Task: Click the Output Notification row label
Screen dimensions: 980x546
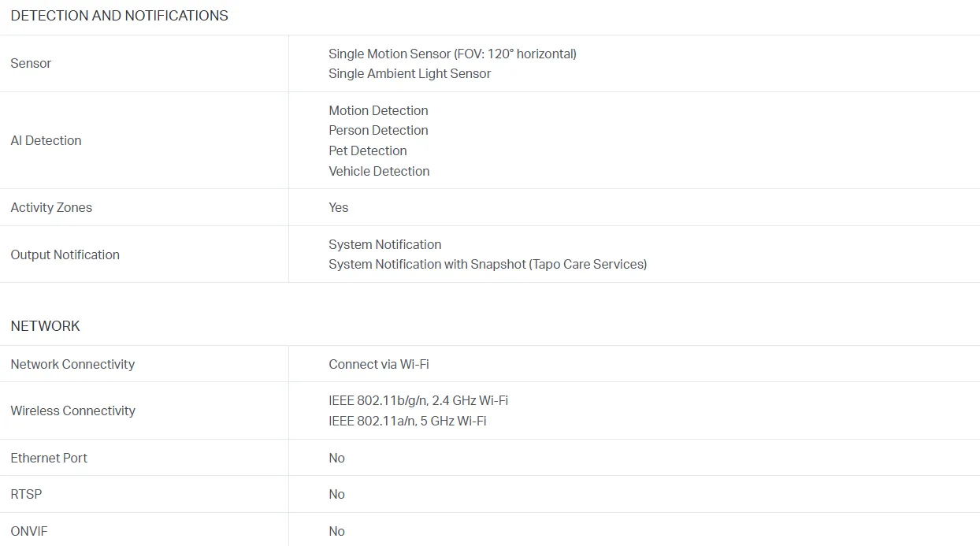Action: pos(65,254)
